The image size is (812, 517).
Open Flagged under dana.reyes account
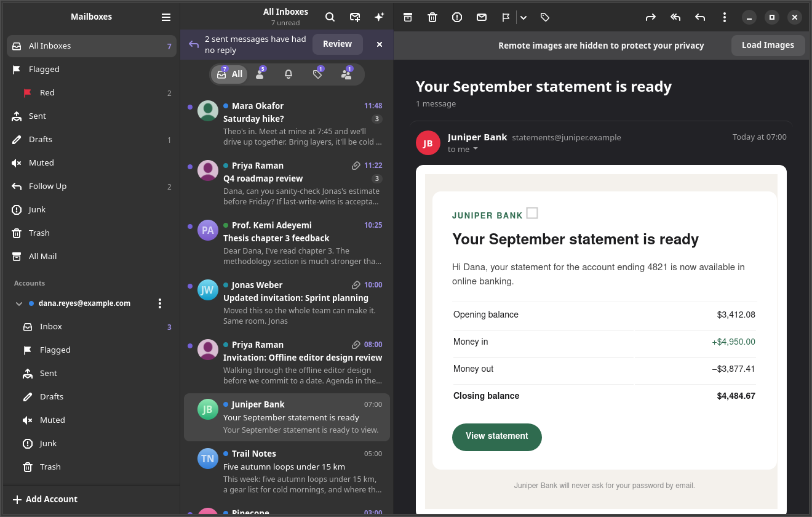[x=92, y=350]
